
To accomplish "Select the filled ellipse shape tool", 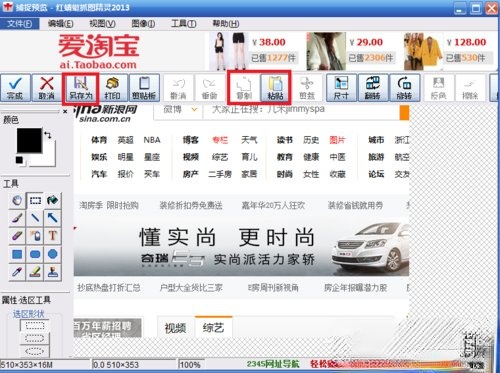I will pos(53,254).
